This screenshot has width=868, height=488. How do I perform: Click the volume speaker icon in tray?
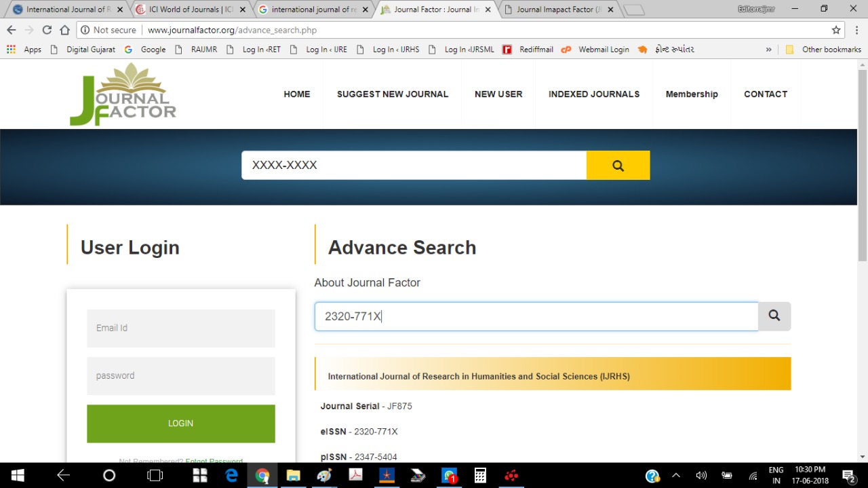[701, 476]
